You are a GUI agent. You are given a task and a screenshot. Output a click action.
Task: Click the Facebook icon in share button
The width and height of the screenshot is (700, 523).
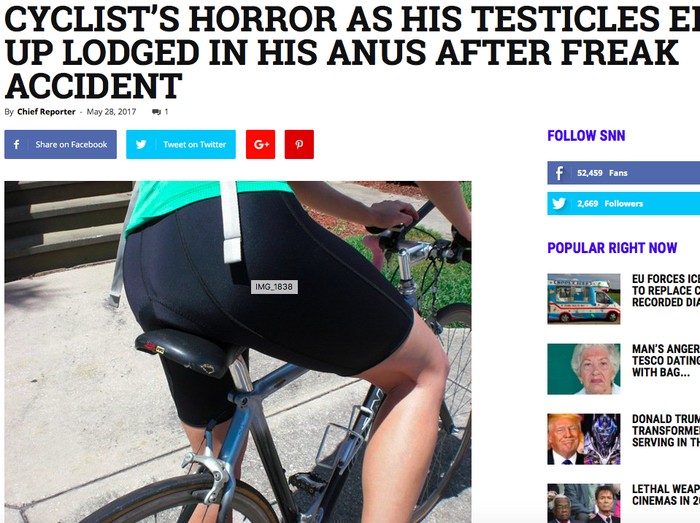(17, 144)
